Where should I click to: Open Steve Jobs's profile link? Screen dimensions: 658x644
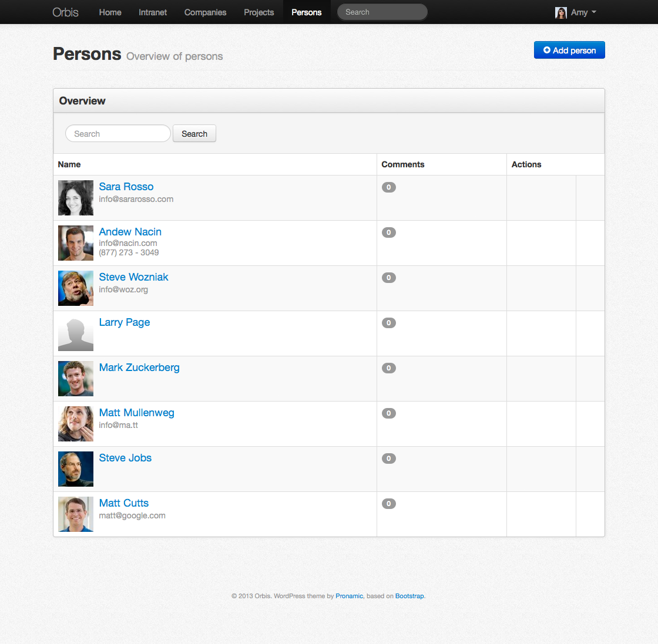[125, 458]
